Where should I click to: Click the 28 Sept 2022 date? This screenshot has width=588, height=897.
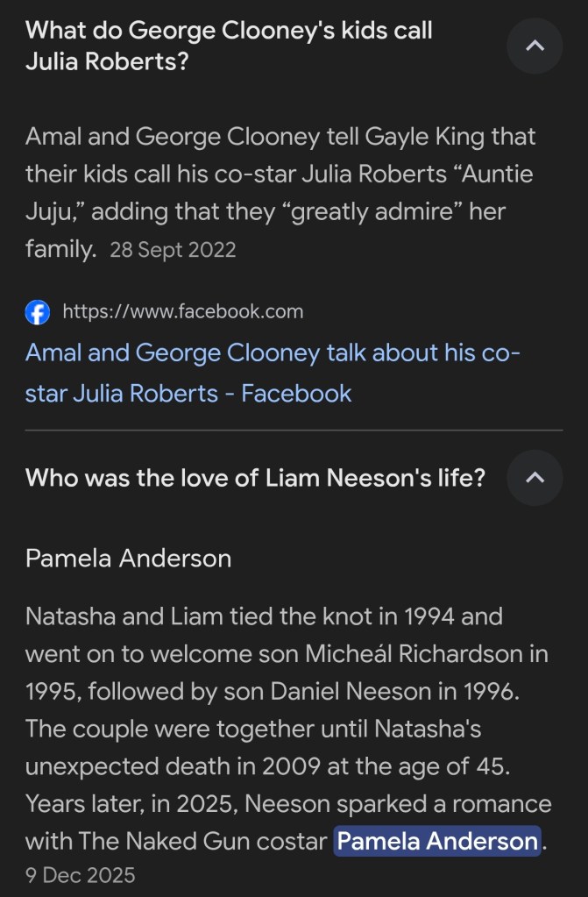[173, 250]
